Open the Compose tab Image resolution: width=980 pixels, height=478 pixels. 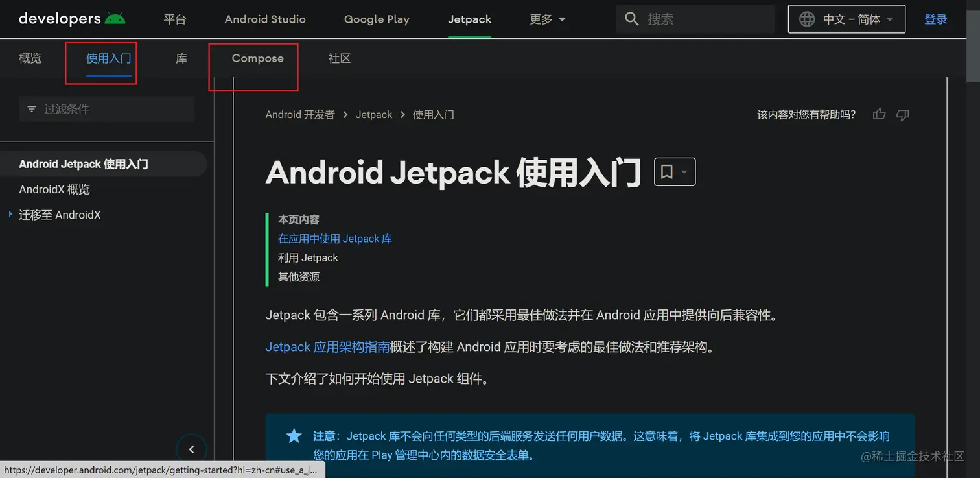tap(258, 58)
